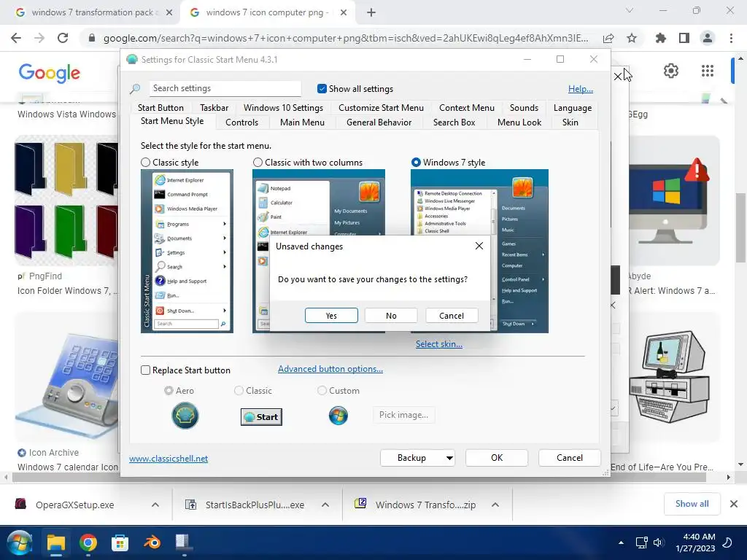Select Classic with two columns option
747x560 pixels.
coord(258,163)
